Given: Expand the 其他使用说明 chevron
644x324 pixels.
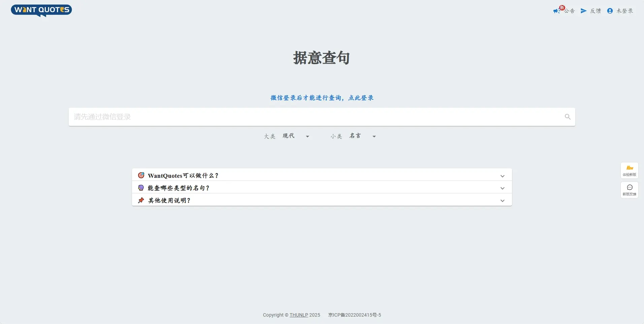Looking at the screenshot, I should coord(502,201).
